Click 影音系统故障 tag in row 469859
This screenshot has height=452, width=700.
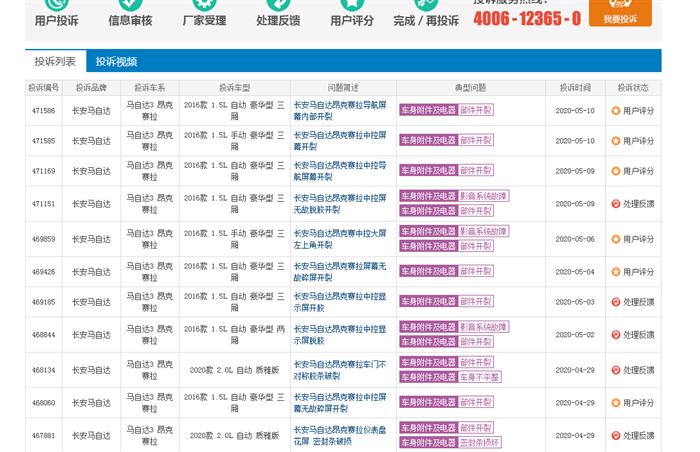(483, 231)
